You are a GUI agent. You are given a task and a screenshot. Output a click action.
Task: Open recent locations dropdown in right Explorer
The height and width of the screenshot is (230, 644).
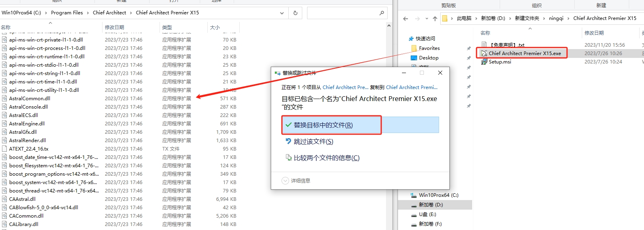[427, 18]
